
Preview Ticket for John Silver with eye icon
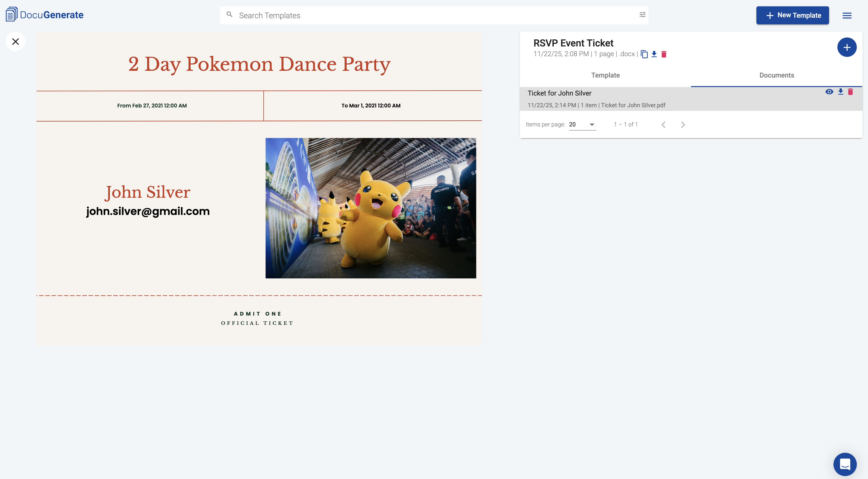(829, 92)
